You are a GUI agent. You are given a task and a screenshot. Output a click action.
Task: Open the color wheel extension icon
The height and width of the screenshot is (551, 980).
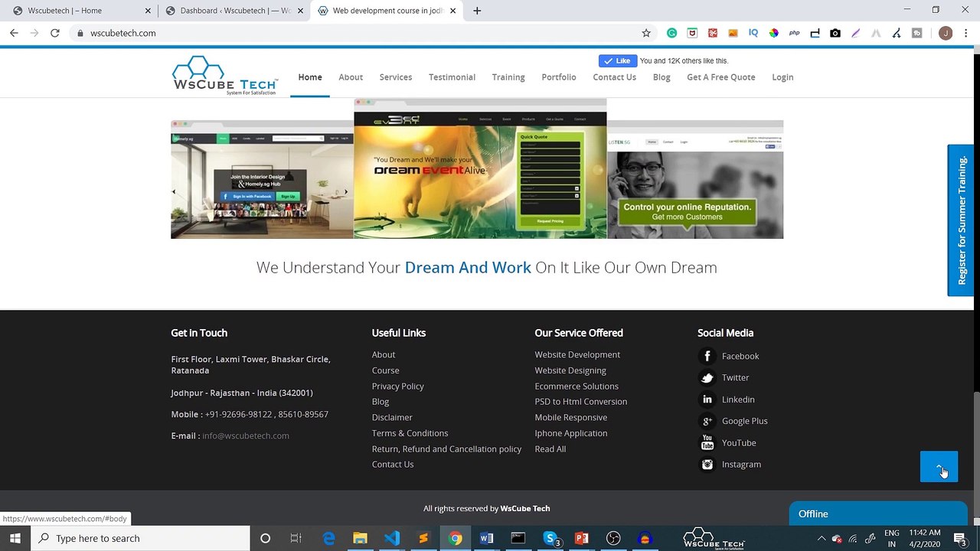click(774, 33)
